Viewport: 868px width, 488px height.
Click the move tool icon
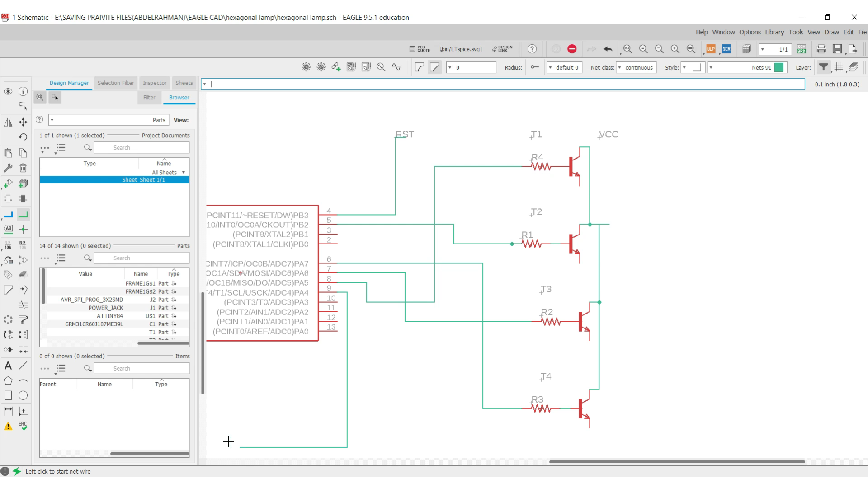click(x=23, y=122)
